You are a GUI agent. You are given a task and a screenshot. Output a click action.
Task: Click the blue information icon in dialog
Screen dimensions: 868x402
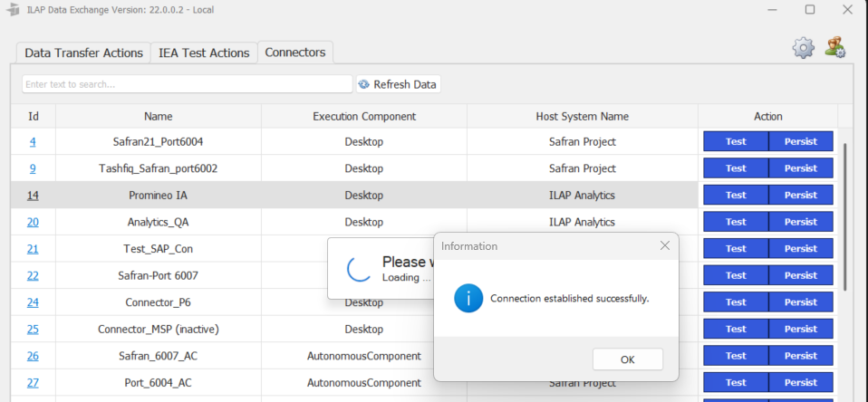(x=468, y=298)
